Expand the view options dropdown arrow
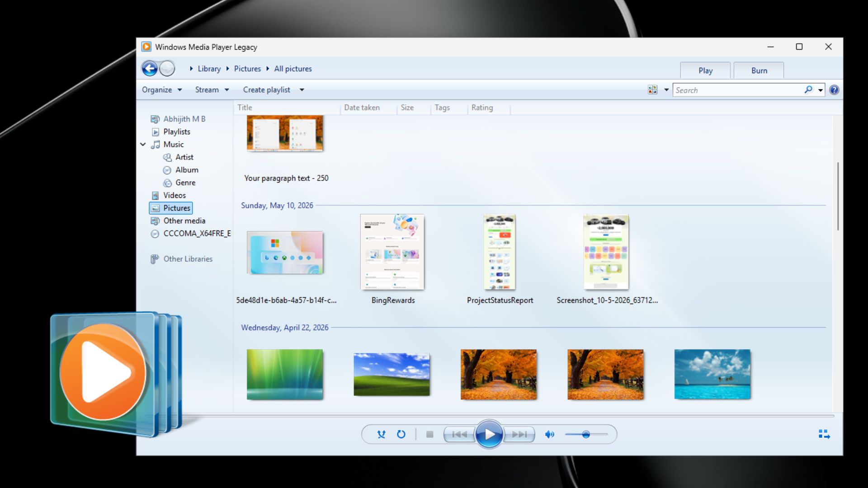The height and width of the screenshot is (488, 868). click(x=666, y=90)
